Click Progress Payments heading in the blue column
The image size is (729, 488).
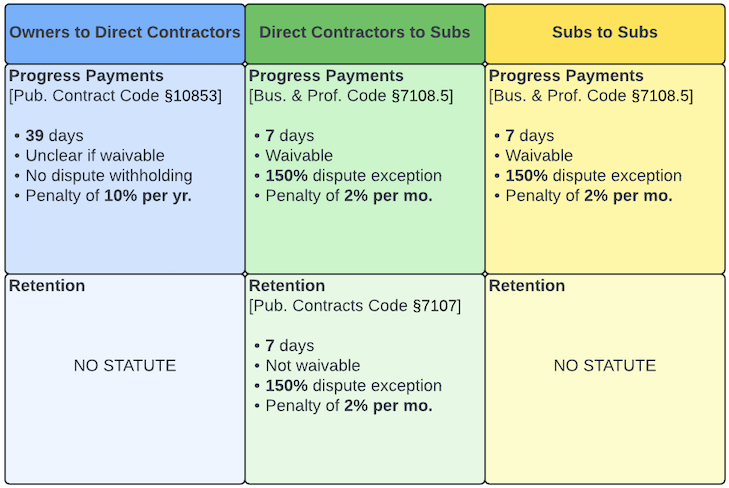tap(86, 76)
